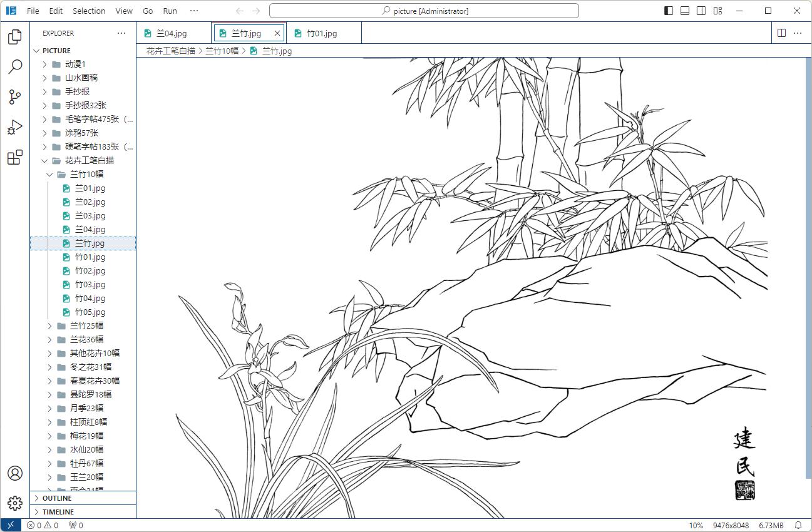Click the command center search box
Screen dimensions: 812x532
[424, 11]
